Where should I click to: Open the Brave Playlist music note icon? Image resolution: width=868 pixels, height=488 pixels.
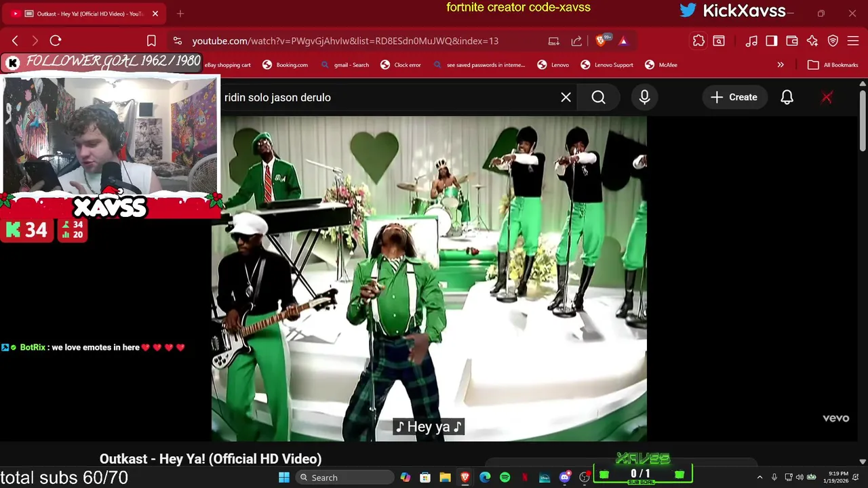[751, 41]
